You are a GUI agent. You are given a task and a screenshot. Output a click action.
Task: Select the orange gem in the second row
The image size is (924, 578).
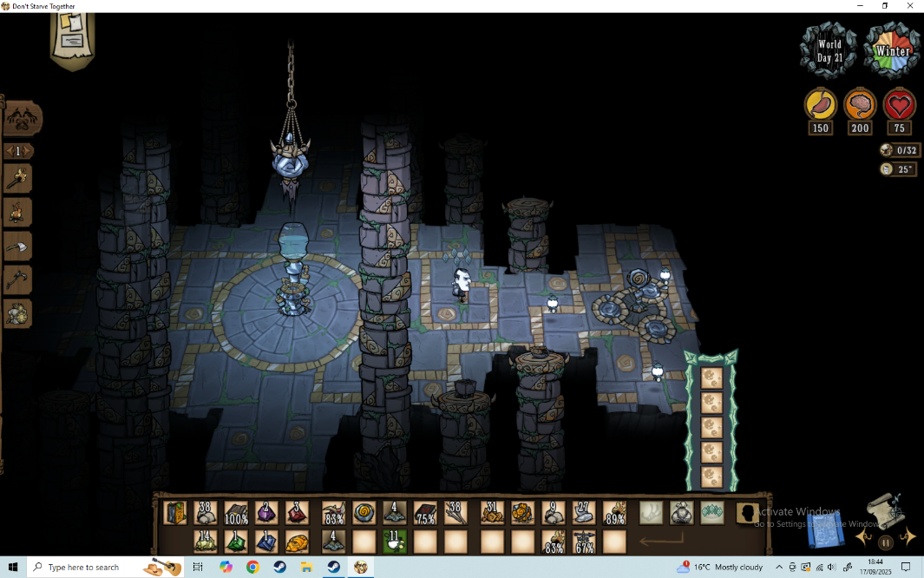(x=297, y=542)
